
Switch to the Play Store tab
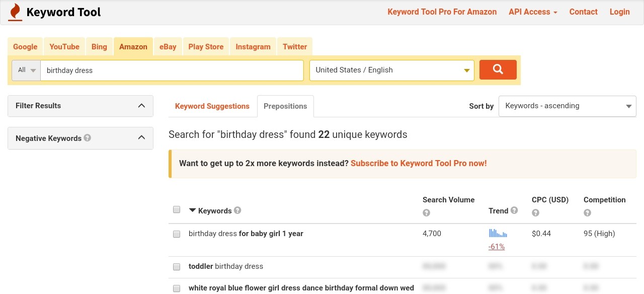[206, 46]
